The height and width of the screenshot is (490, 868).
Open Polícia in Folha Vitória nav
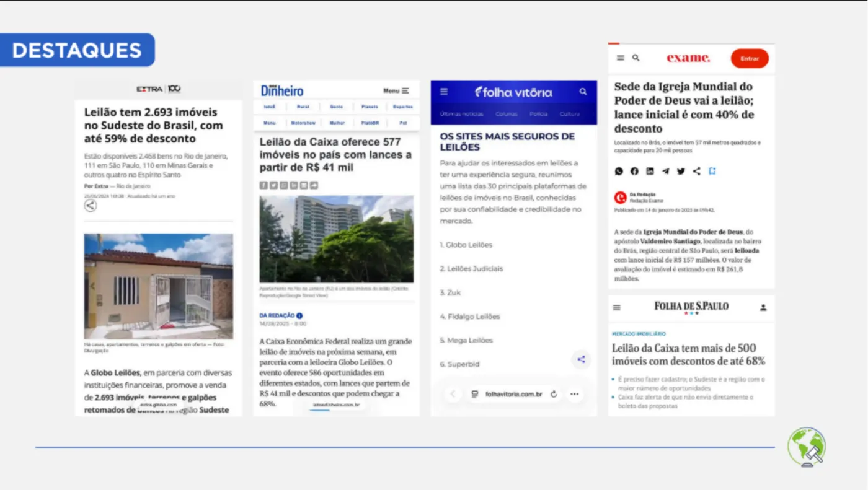pyautogui.click(x=538, y=114)
